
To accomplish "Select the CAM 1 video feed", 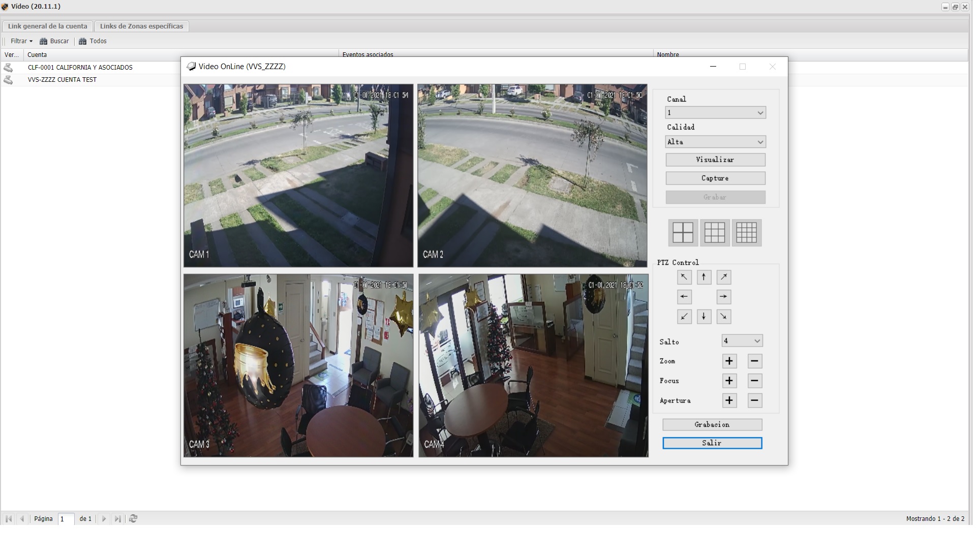I will (298, 175).
